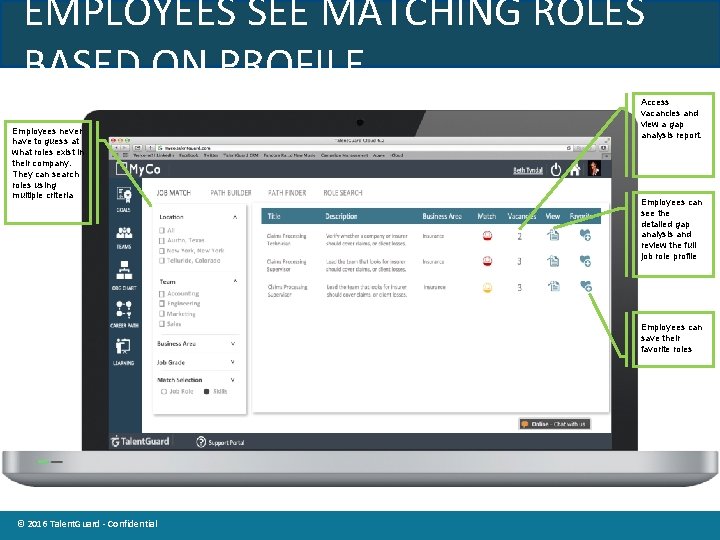Screen dimensions: 720x540
Task: Open the Support Portal link
Action: [x=226, y=443]
